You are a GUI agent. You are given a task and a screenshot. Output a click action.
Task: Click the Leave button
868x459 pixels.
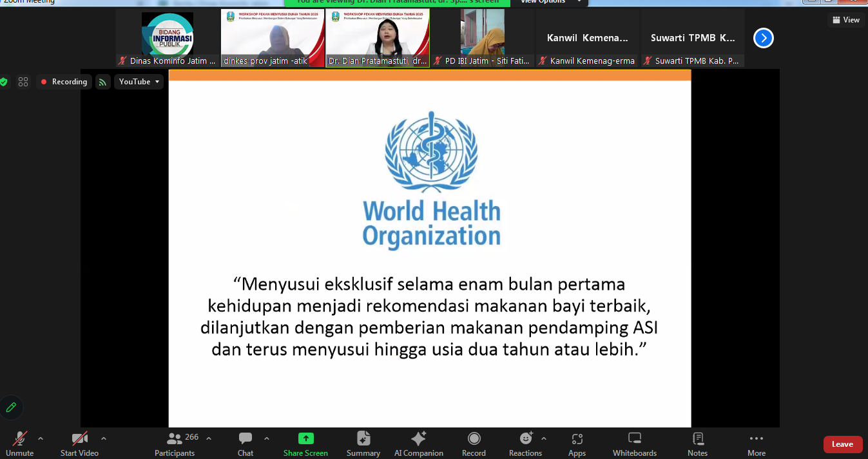point(842,444)
